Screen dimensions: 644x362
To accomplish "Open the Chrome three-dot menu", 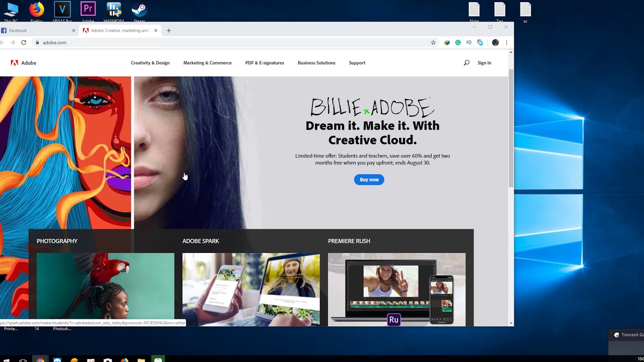I will tap(506, 43).
